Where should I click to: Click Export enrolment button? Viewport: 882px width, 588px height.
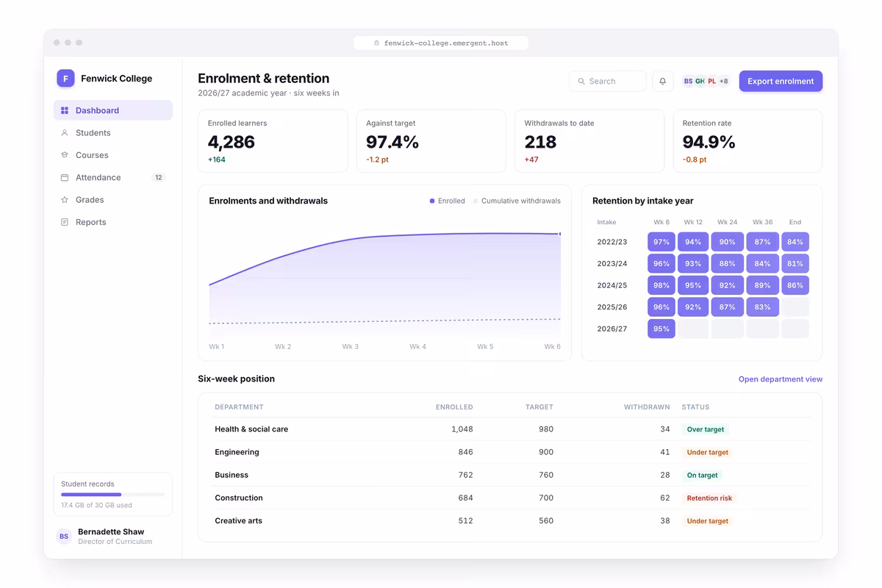point(781,81)
